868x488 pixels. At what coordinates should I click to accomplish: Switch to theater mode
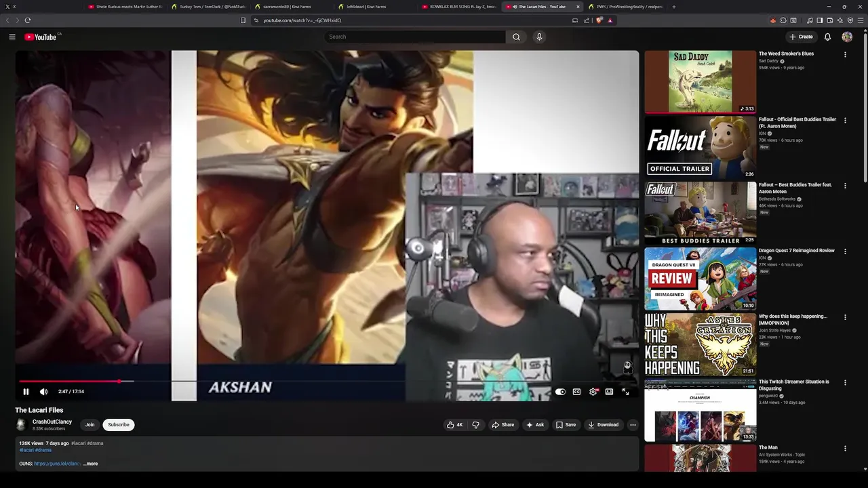[x=609, y=392]
